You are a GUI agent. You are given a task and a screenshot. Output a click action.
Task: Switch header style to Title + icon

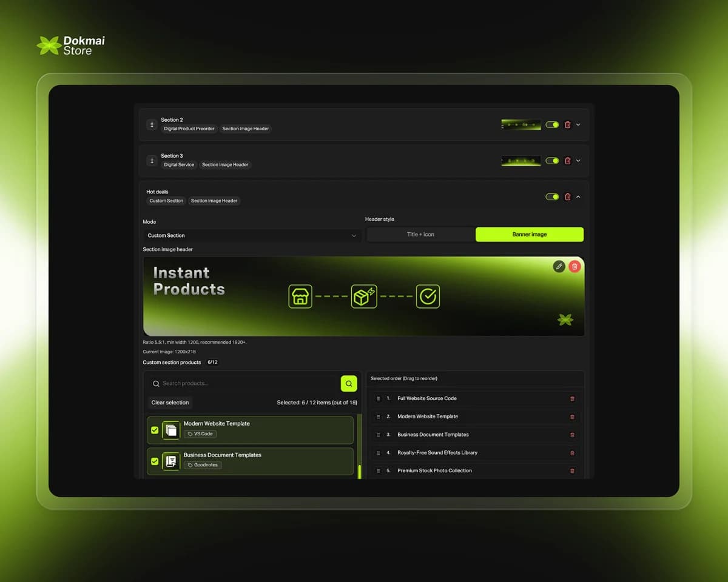[x=420, y=233]
